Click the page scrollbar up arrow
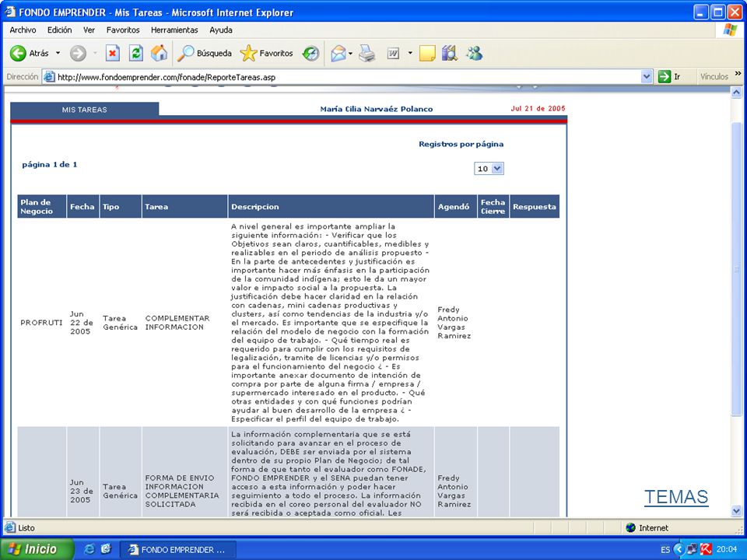Viewport: 747px width, 560px height. (x=736, y=92)
